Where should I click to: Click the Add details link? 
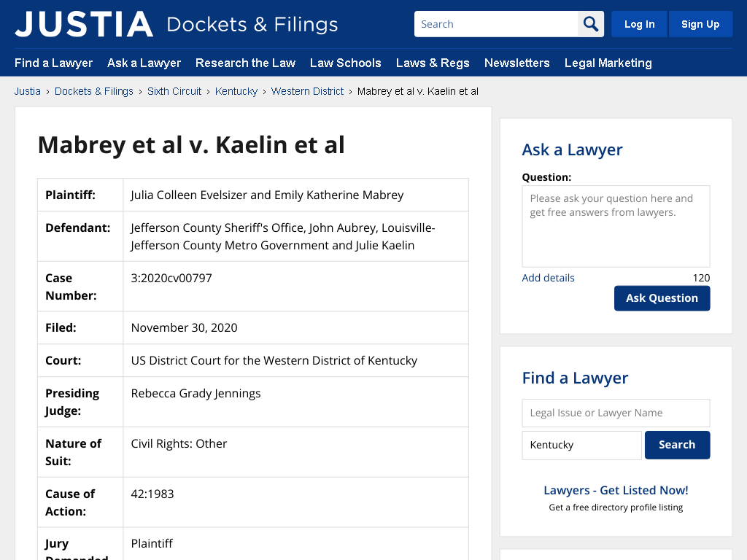pyautogui.click(x=548, y=278)
